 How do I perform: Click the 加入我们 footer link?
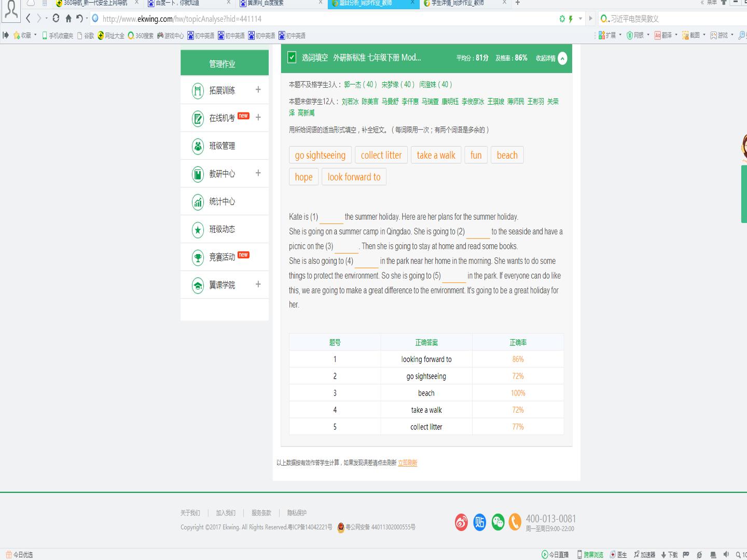point(226,513)
